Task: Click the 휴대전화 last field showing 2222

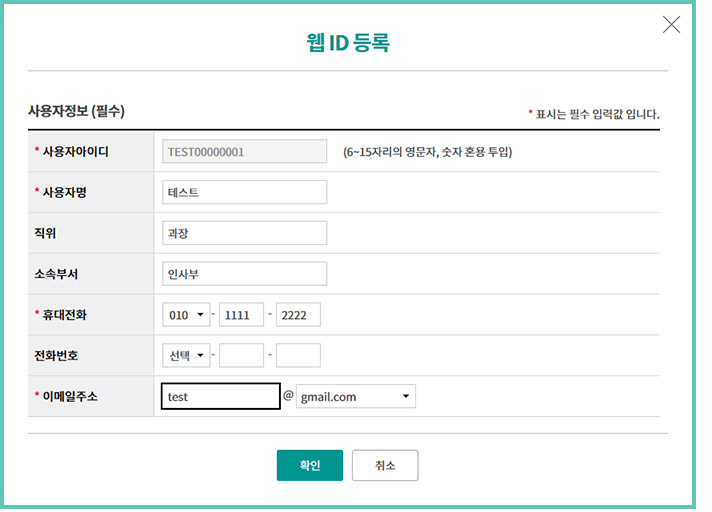Action: click(x=298, y=315)
